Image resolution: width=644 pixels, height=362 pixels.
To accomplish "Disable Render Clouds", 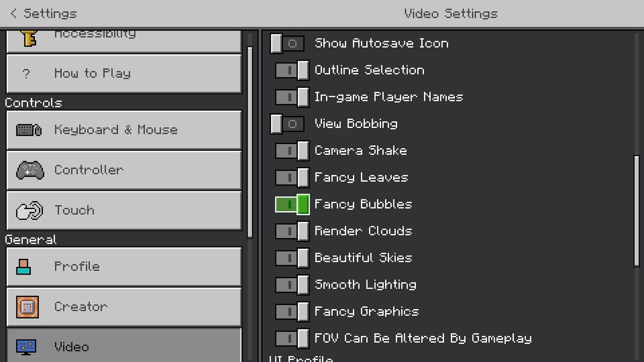I will 292,231.
